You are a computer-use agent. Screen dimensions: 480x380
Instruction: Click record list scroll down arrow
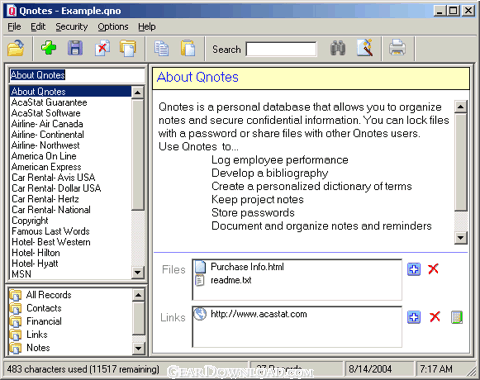pyautogui.click(x=138, y=272)
